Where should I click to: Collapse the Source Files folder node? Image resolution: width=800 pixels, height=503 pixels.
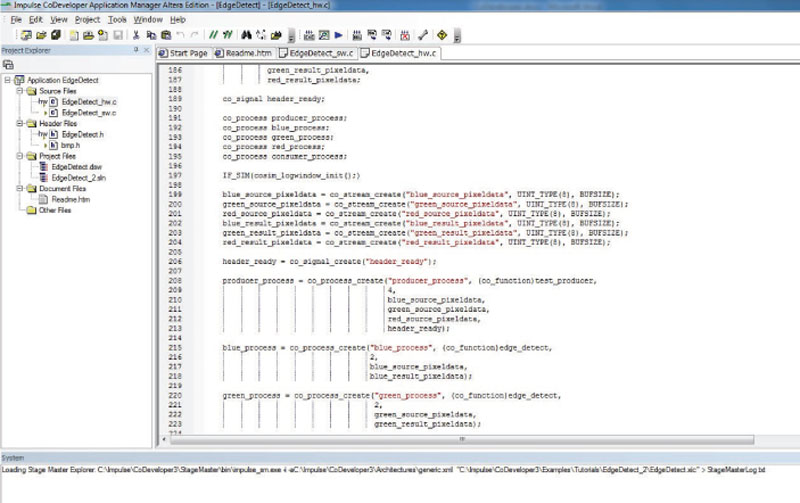(x=19, y=91)
